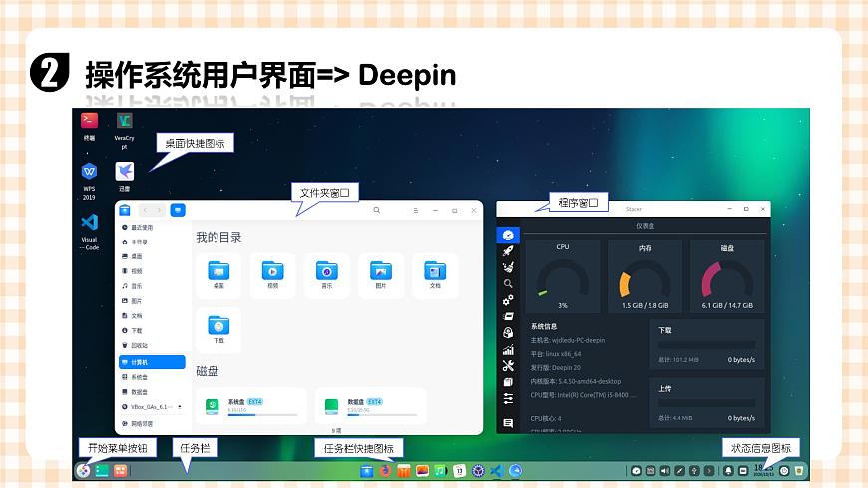Select 网络邻居 in the file manager sidebar

[x=153, y=424]
